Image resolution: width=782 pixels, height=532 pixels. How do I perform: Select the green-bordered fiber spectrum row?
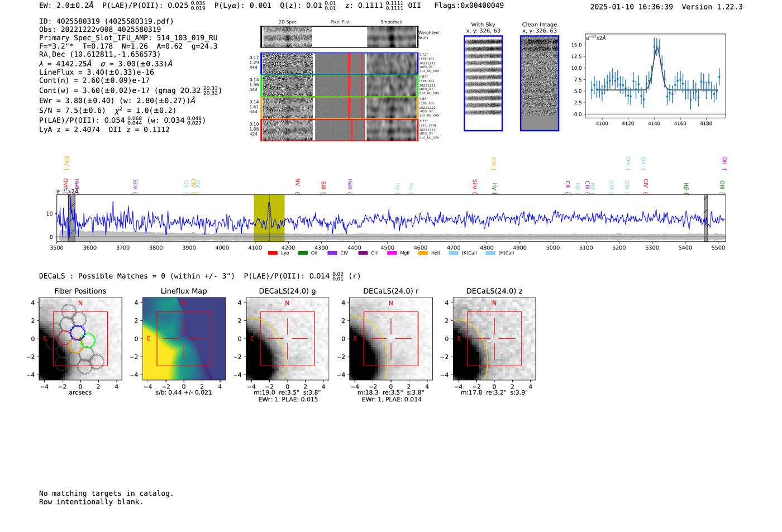coord(339,86)
